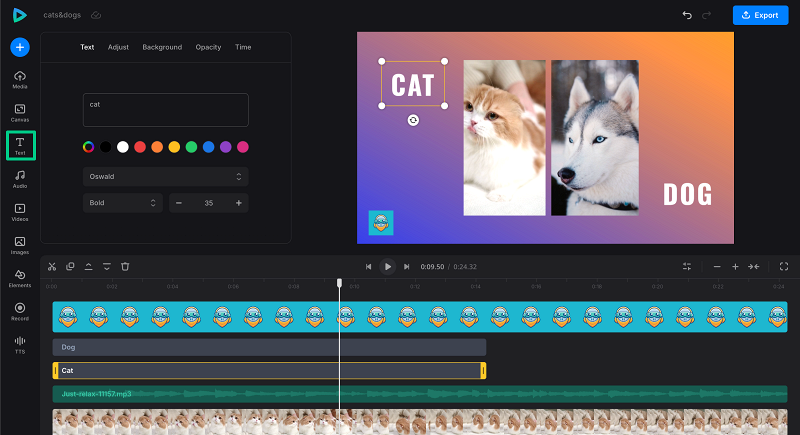800x435 pixels.
Task: Switch to the Time tab
Action: pos(243,47)
